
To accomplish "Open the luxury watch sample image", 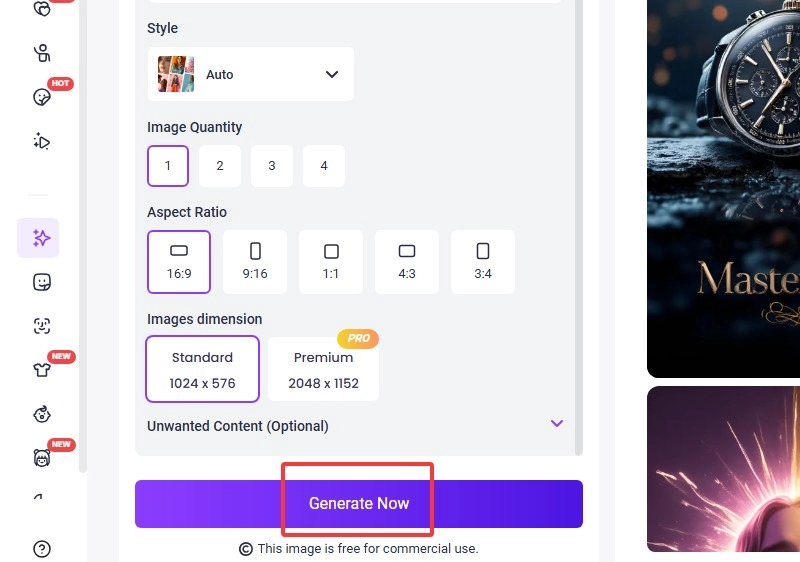I will click(723, 180).
